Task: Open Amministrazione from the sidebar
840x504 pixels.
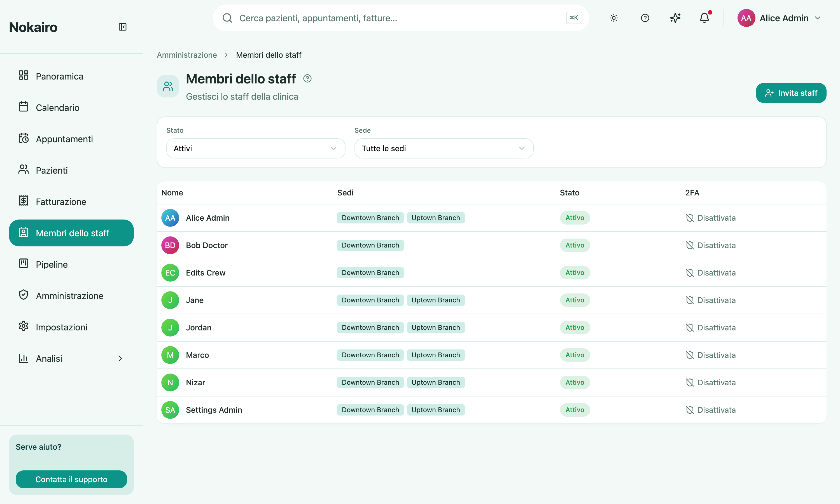Action: [x=71, y=296]
